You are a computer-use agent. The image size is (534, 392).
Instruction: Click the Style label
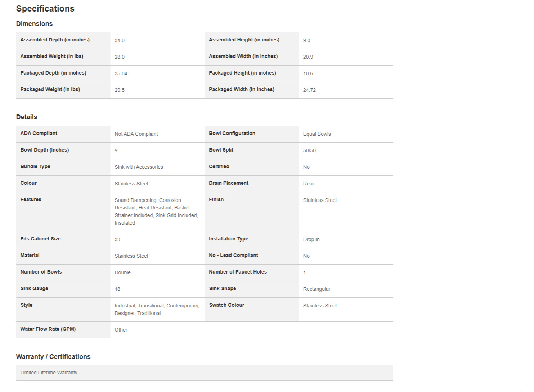(26, 305)
